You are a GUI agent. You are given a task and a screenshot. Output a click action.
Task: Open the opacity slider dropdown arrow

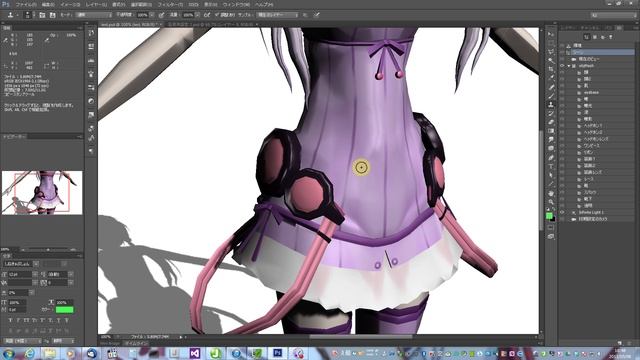(x=152, y=15)
